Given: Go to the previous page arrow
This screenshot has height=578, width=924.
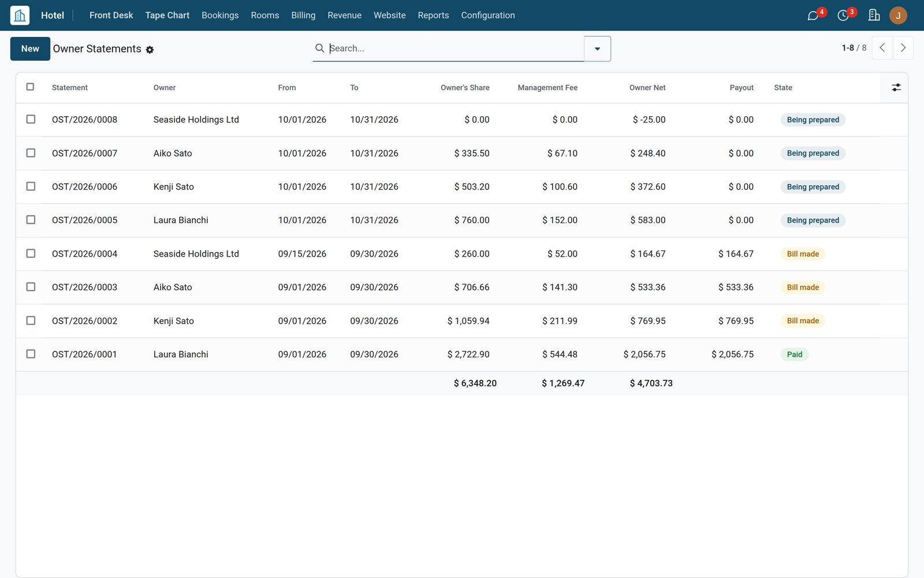Looking at the screenshot, I should tap(882, 48).
